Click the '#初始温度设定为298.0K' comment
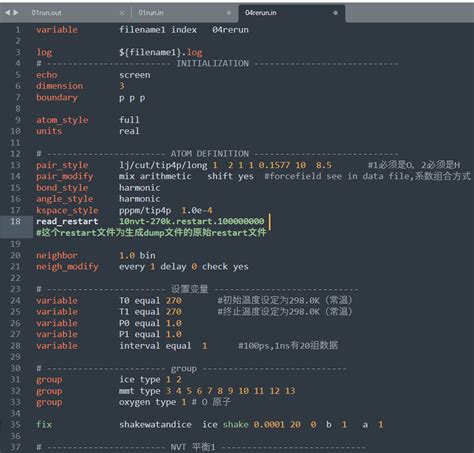Image resolution: width=474 pixels, height=453 pixels. point(285,301)
